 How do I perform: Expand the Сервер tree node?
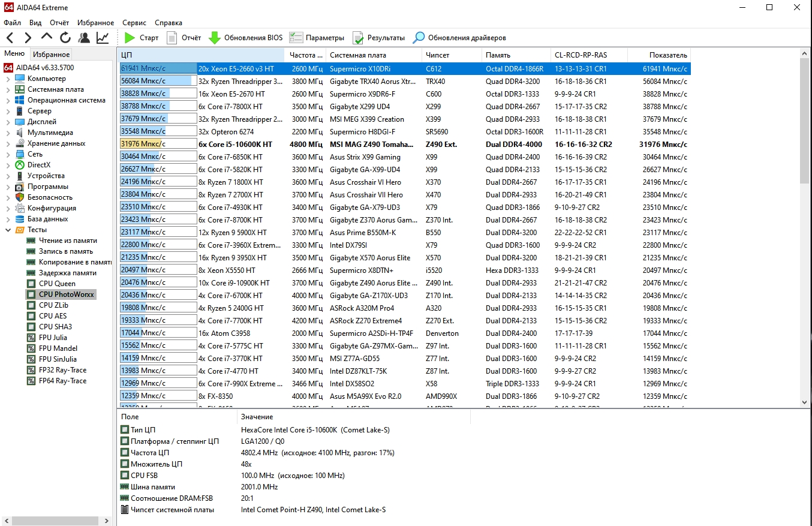(8, 111)
